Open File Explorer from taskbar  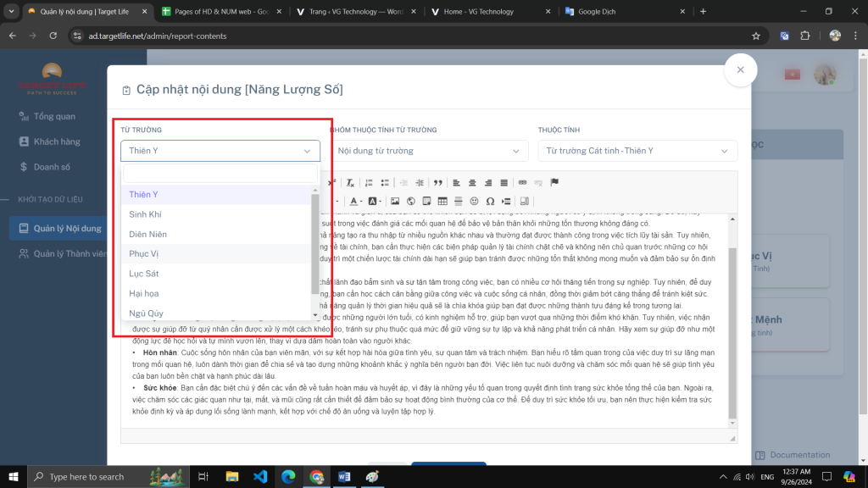(232, 476)
